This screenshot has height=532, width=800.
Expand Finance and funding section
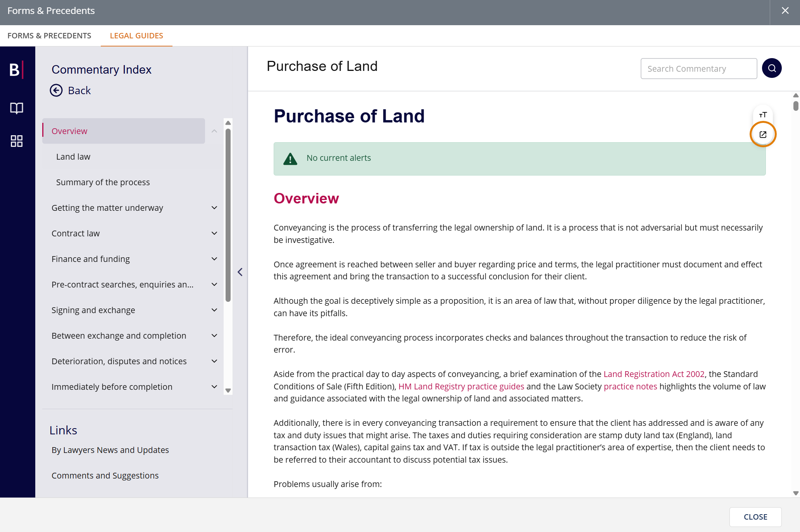(x=214, y=259)
